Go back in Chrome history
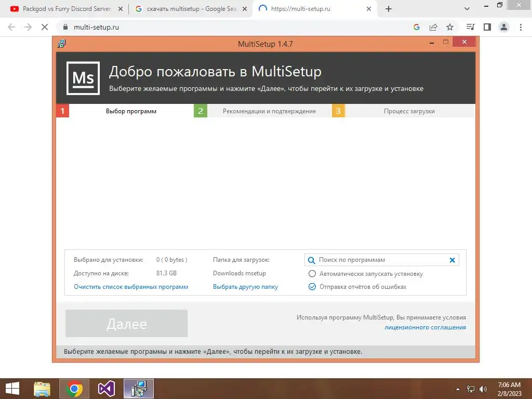Viewport: 532px width, 399px height. [11, 27]
